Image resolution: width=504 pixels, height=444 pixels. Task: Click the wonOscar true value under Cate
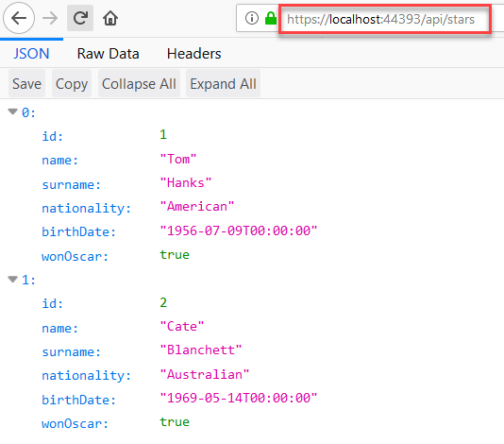click(x=175, y=421)
